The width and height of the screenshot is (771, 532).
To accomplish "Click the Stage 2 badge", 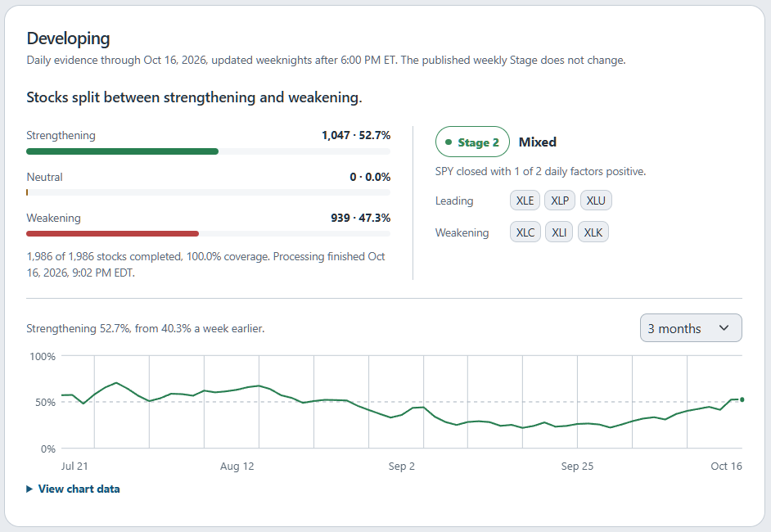I will [472, 142].
